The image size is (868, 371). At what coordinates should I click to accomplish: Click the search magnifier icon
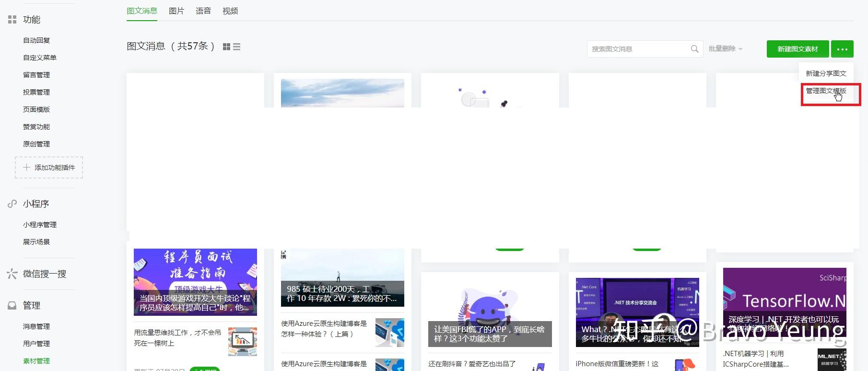coord(694,49)
